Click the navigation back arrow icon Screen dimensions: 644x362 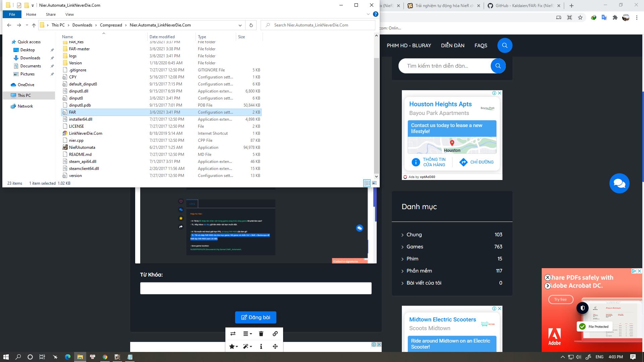tap(9, 25)
